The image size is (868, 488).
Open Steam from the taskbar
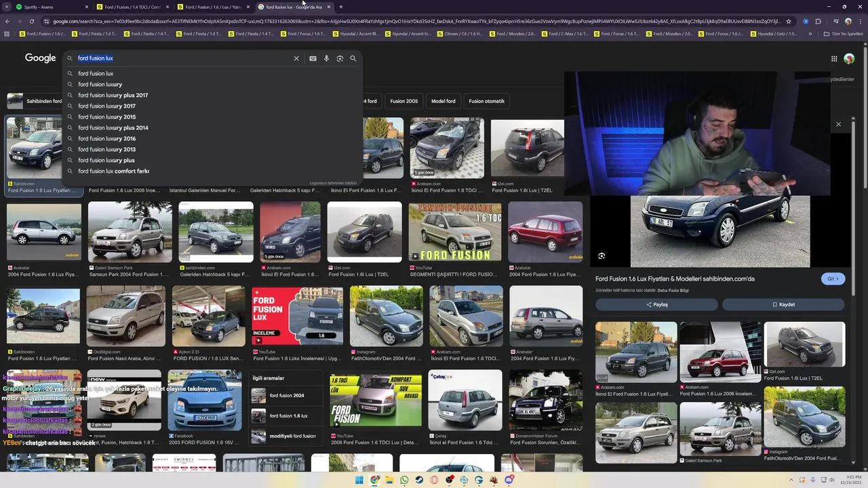click(x=419, y=480)
